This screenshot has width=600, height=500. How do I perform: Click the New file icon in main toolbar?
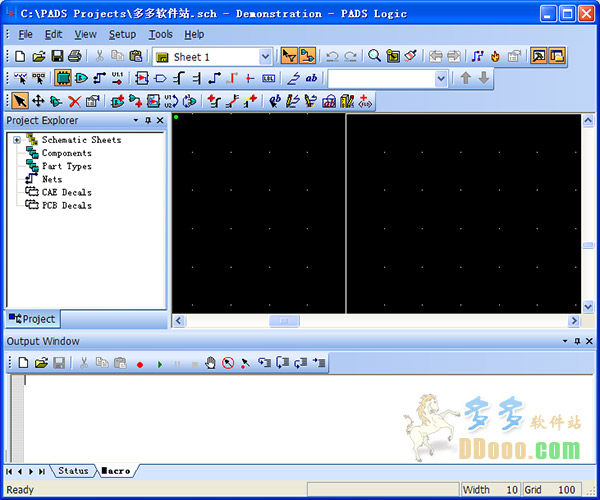point(20,57)
